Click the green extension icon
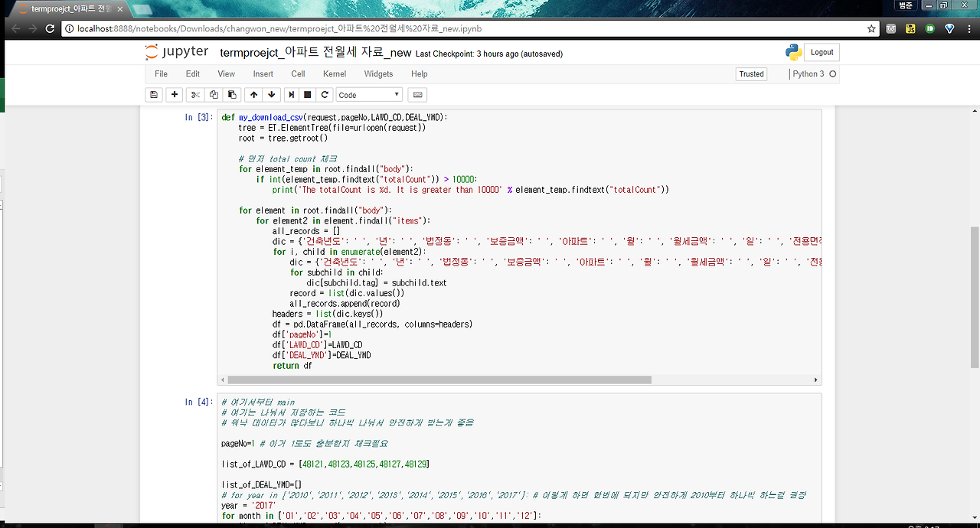This screenshot has height=528, width=980. [930, 28]
